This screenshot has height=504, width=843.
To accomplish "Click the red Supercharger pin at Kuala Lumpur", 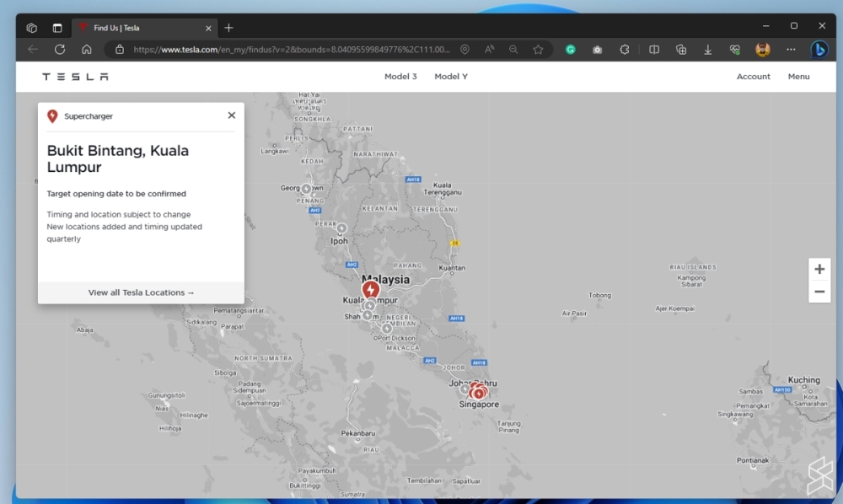I will click(371, 289).
